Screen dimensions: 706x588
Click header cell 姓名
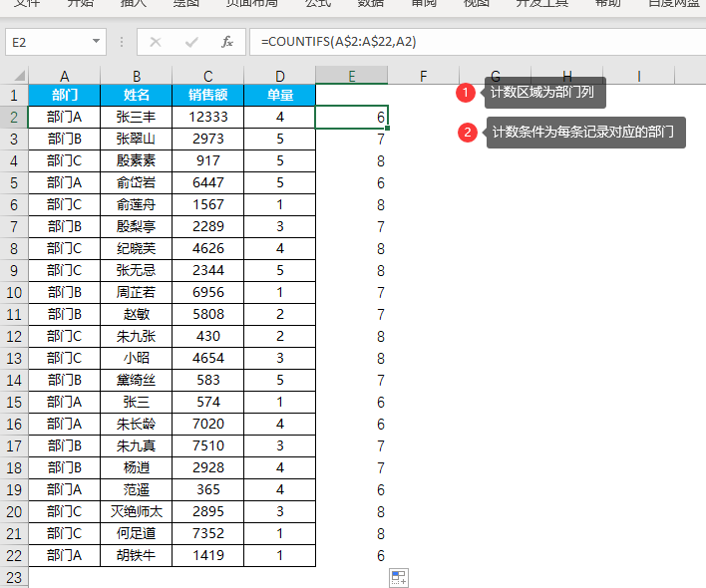click(x=136, y=95)
